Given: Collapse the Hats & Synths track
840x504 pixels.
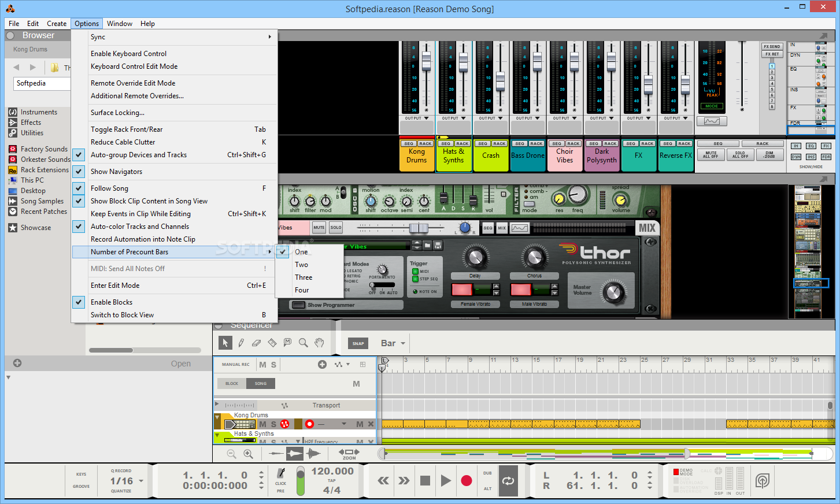Looking at the screenshot, I should (x=218, y=435).
